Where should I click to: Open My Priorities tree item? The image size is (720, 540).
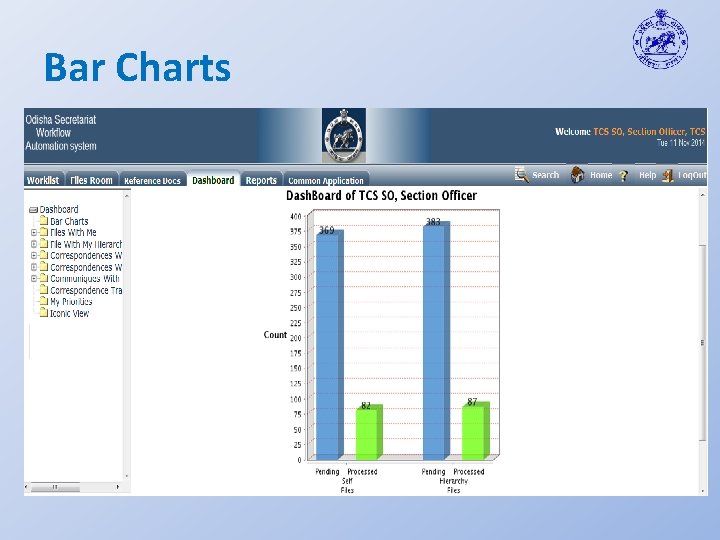click(x=71, y=302)
